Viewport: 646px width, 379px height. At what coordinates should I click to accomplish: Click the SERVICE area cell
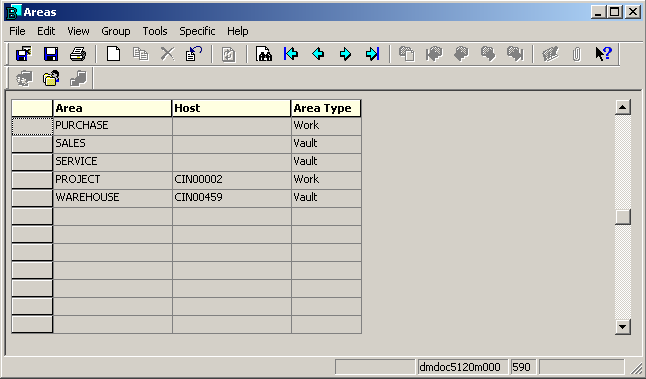(112, 161)
